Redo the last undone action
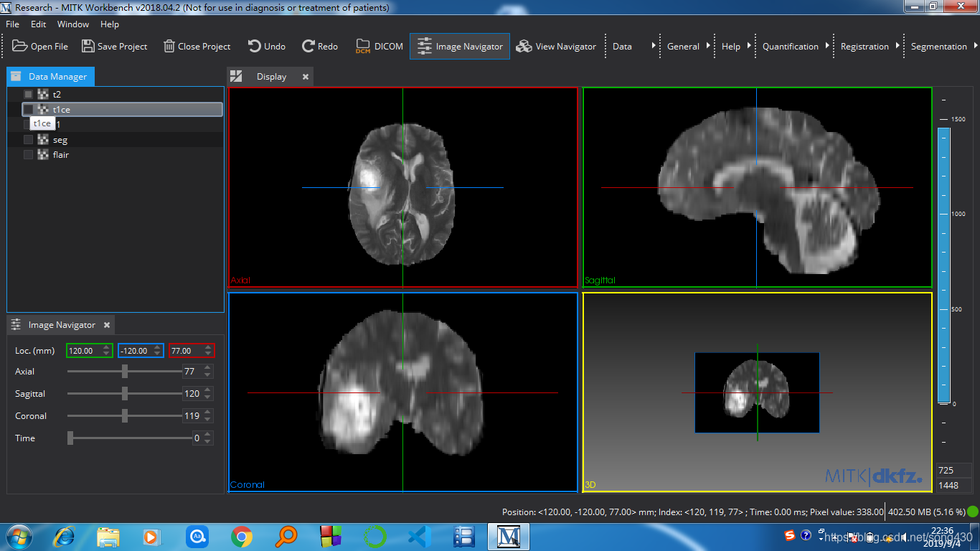 320,46
